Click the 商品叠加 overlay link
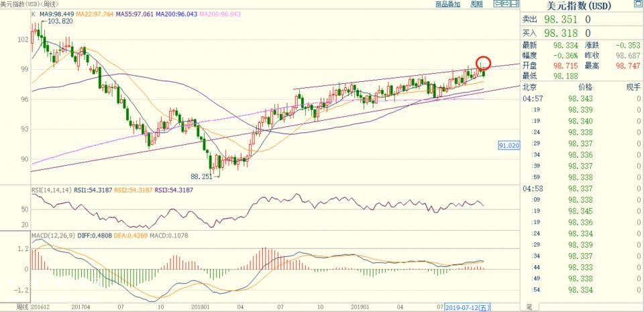Viewport: 644px width, 312px height. pyautogui.click(x=447, y=4)
